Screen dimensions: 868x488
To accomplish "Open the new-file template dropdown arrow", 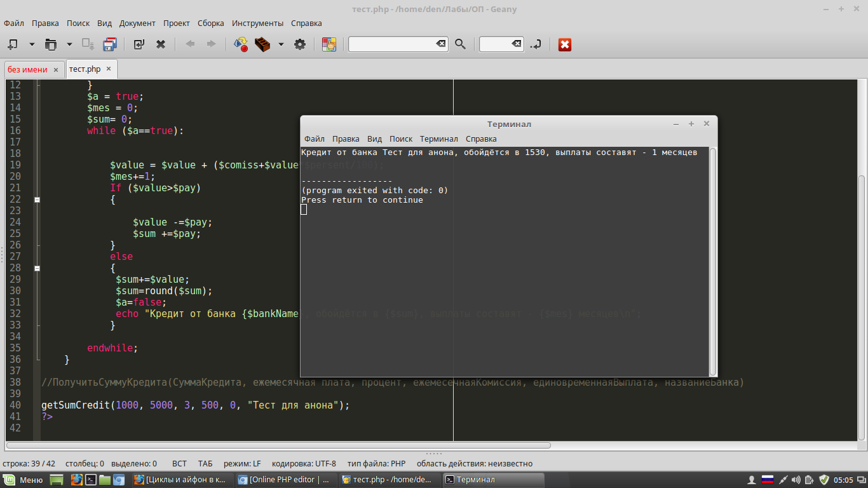I will click(32, 44).
